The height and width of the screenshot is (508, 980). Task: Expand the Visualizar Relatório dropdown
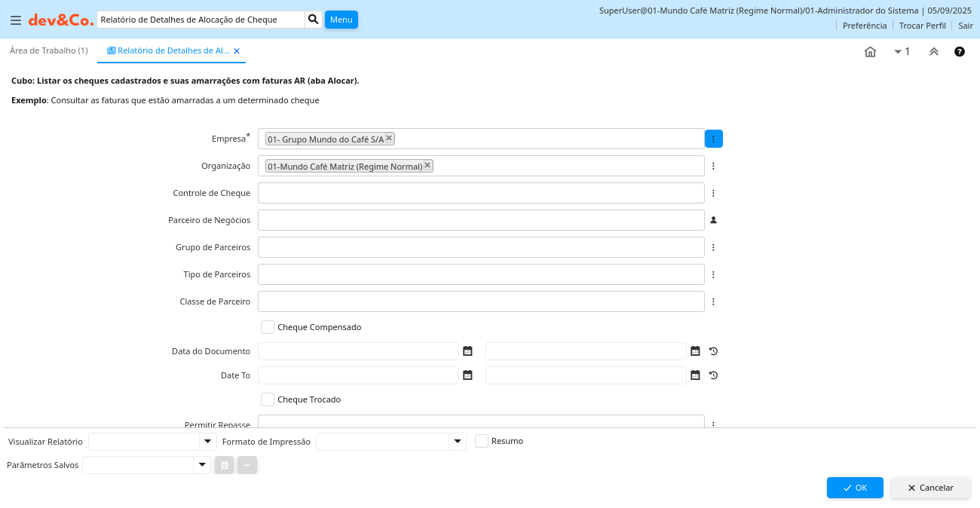click(207, 442)
